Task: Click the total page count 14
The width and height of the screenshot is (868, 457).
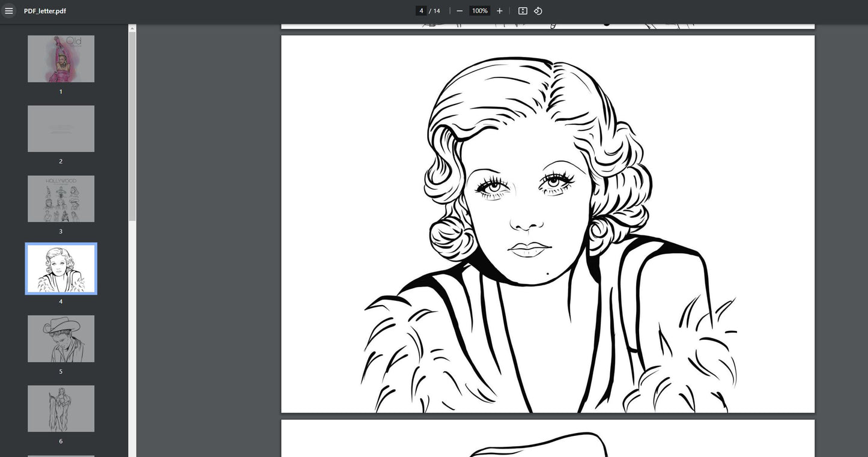Action: tap(437, 11)
